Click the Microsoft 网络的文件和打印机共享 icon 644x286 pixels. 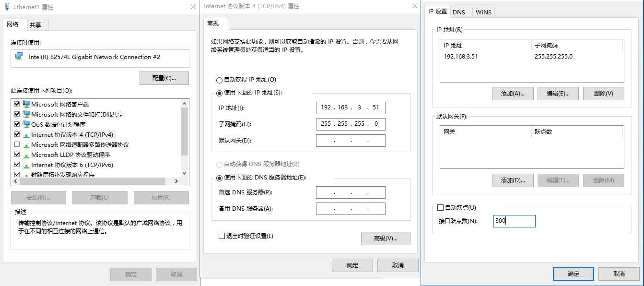(x=26, y=114)
